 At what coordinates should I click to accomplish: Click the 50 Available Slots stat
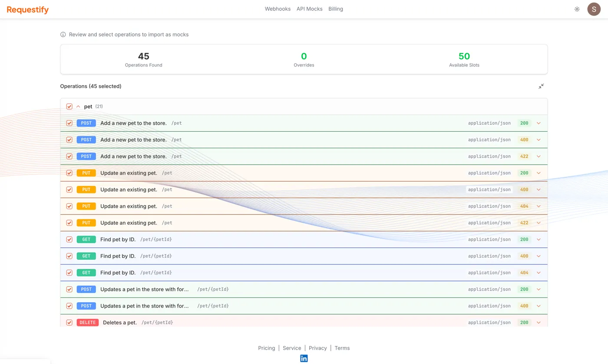464,59
